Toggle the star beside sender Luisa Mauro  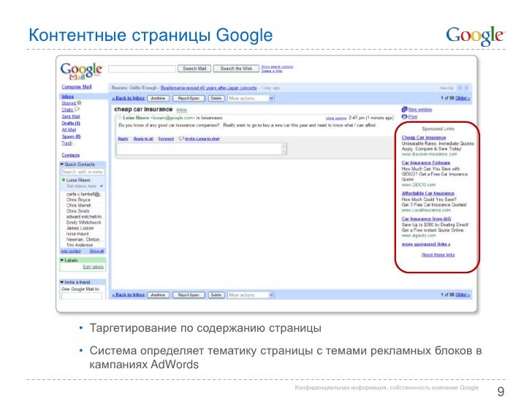[119, 118]
